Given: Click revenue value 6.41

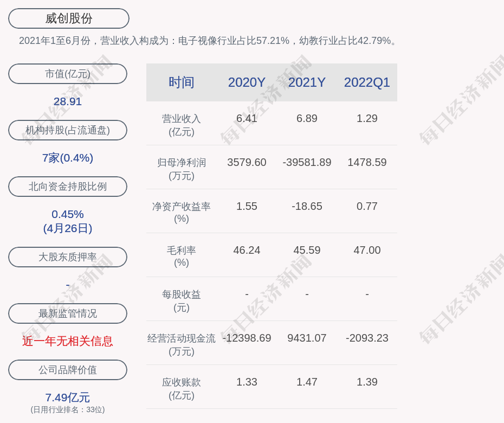Looking at the screenshot, I should pyautogui.click(x=247, y=118).
